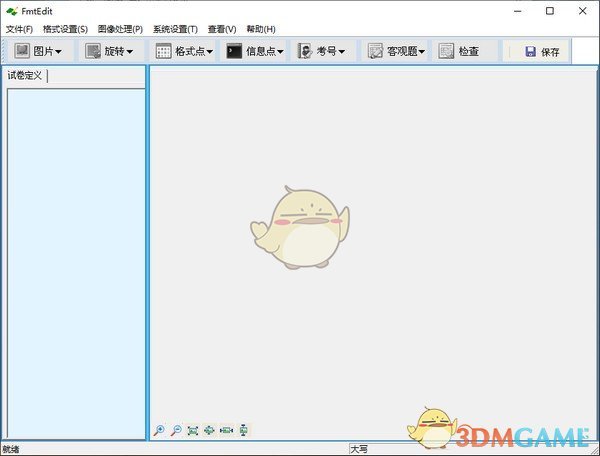The image size is (600, 456).
Task: Click the fit-to-window icon with corner marks
Action: pyautogui.click(x=192, y=430)
